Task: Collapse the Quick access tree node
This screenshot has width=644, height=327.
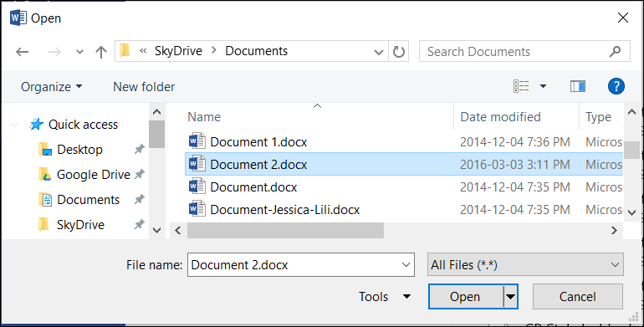Action: click(x=15, y=125)
